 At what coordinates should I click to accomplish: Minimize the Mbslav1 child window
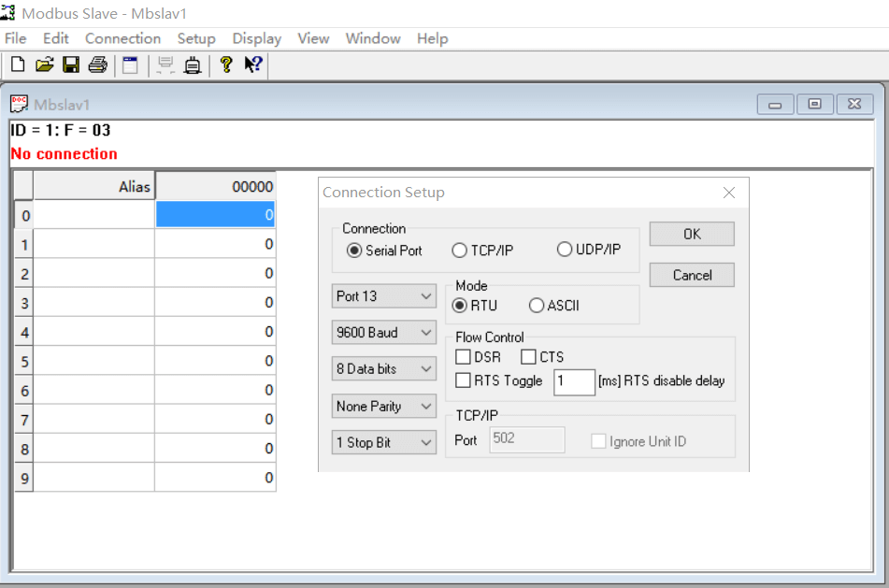tap(775, 105)
